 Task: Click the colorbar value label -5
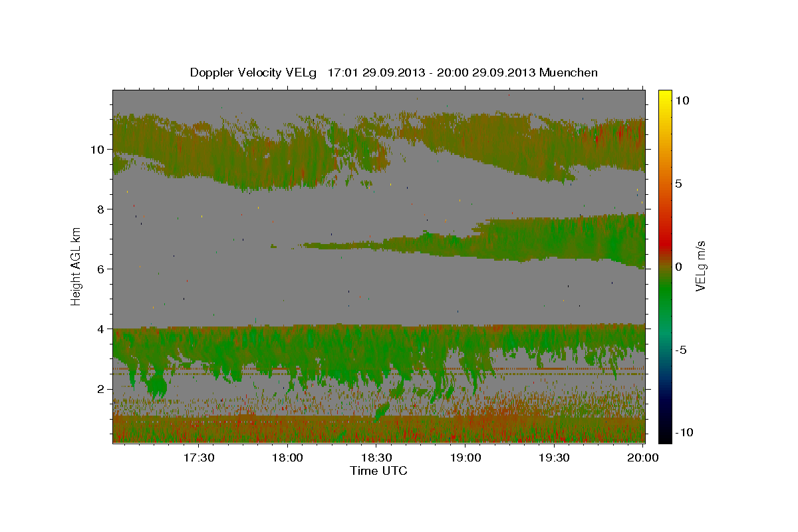(x=681, y=349)
